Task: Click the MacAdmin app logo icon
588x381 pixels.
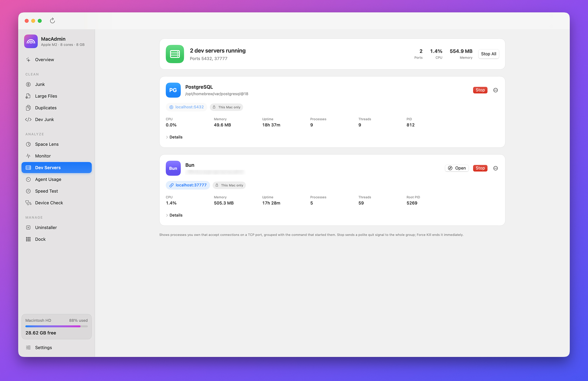Action: 31,41
